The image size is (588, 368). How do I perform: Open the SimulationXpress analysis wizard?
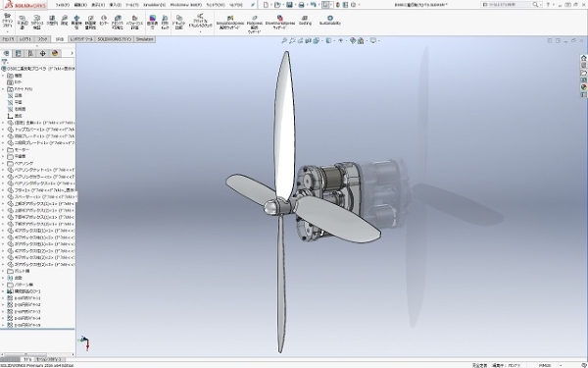[230, 23]
